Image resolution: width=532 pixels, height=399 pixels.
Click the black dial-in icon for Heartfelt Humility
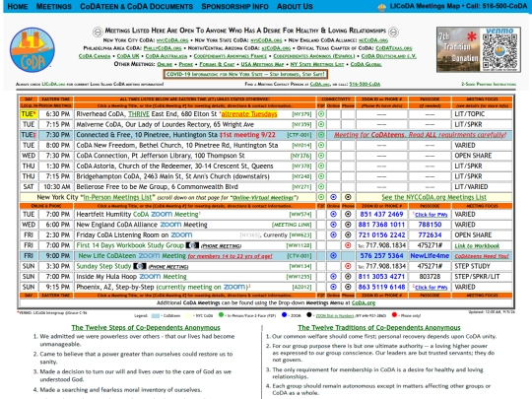[x=348, y=214]
